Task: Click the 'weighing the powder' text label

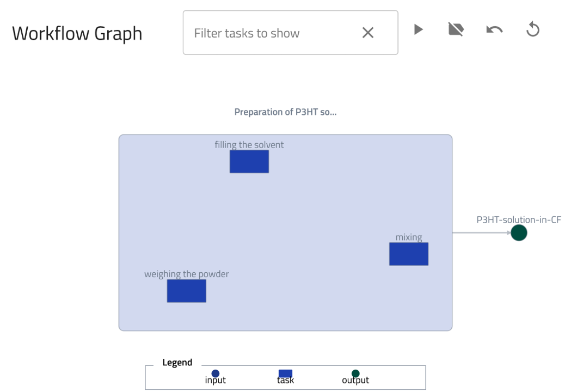Action: click(187, 274)
